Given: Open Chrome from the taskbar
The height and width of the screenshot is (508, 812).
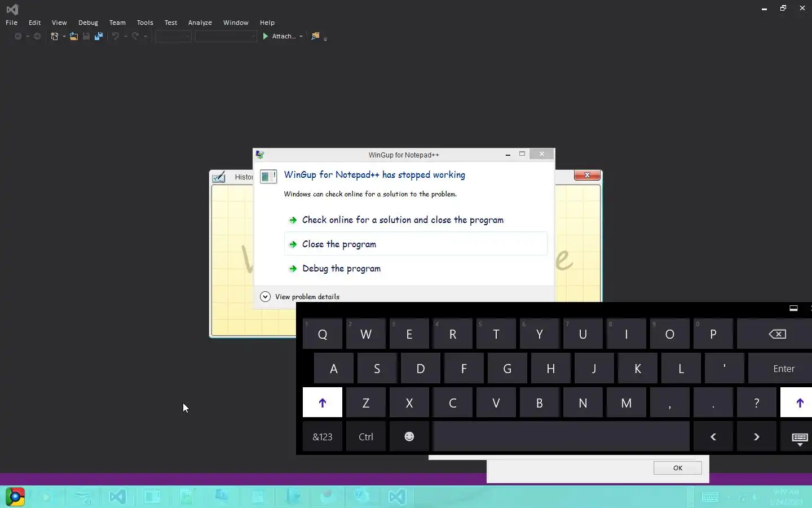Looking at the screenshot, I should click(15, 497).
